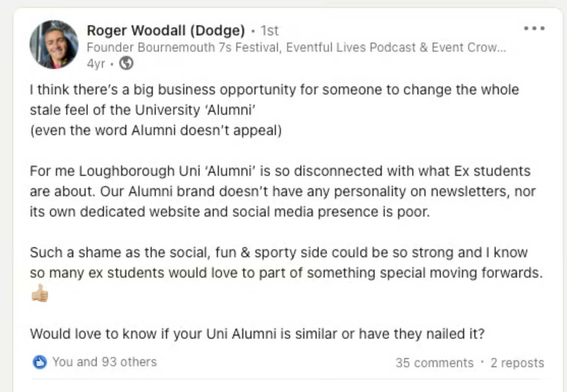View the 2 reposts

click(517, 363)
